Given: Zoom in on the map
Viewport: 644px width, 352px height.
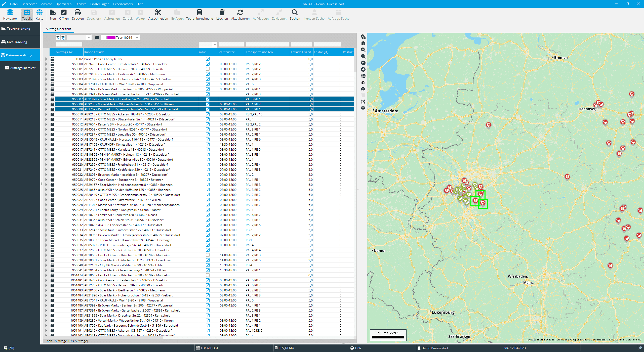Looking at the screenshot, I should click(x=363, y=50).
